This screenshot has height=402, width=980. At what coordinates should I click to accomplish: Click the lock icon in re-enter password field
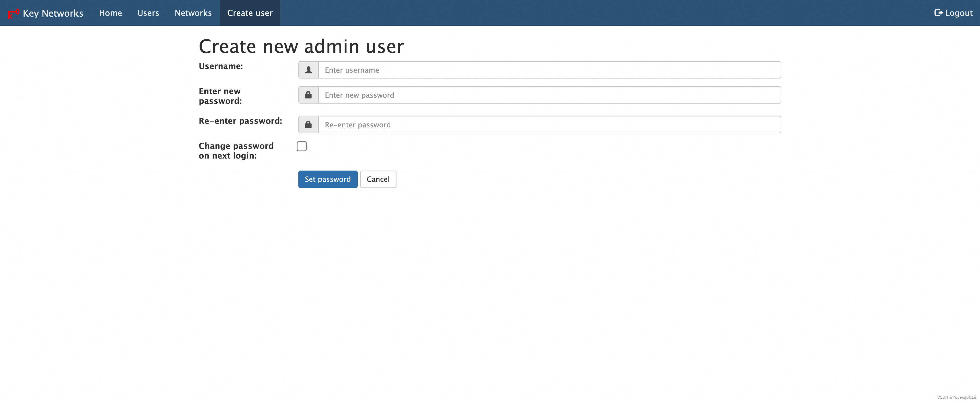click(308, 125)
